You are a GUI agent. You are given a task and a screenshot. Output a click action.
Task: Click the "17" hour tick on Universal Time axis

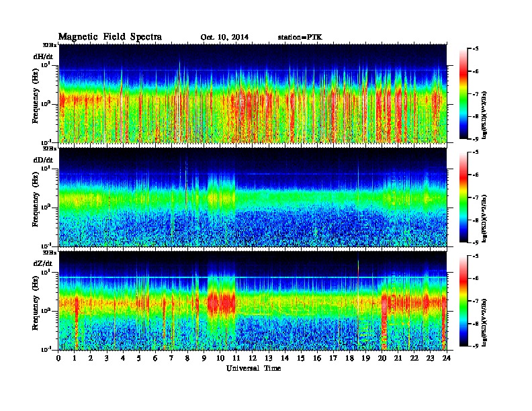(333, 358)
